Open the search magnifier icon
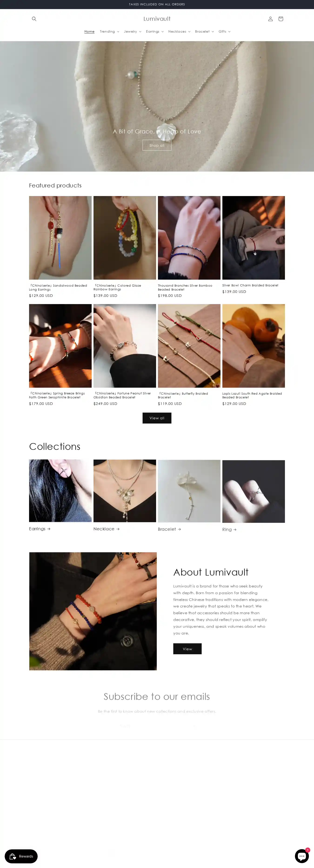The width and height of the screenshot is (314, 868). click(x=34, y=19)
